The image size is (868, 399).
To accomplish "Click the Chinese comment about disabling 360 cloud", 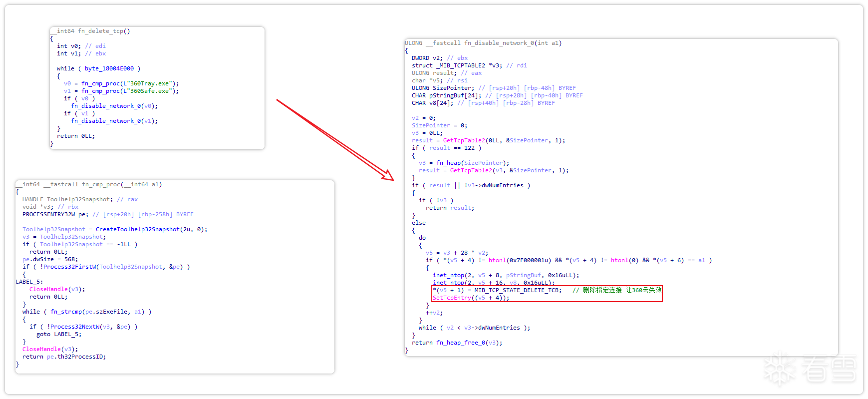I will click(x=617, y=290).
